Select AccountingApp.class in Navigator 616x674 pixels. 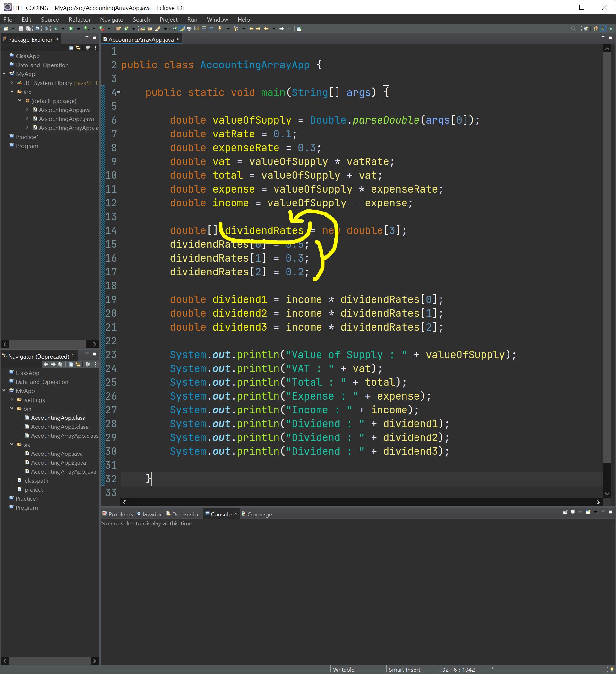click(x=58, y=418)
